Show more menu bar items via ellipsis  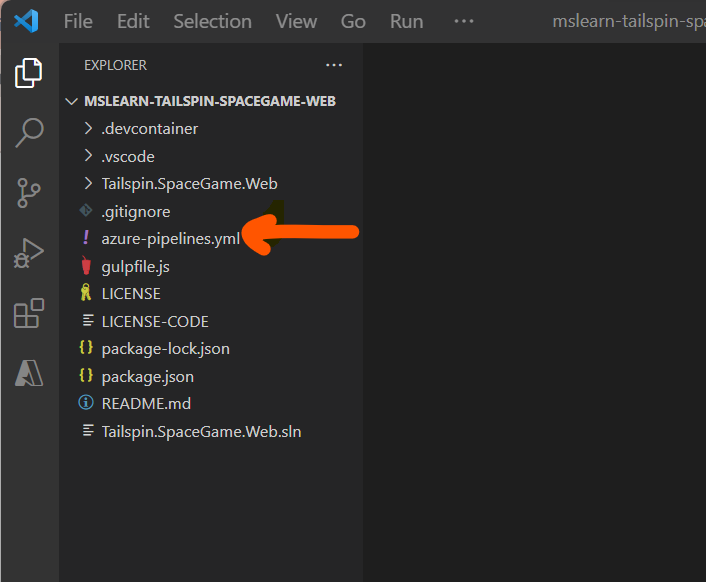[464, 21]
